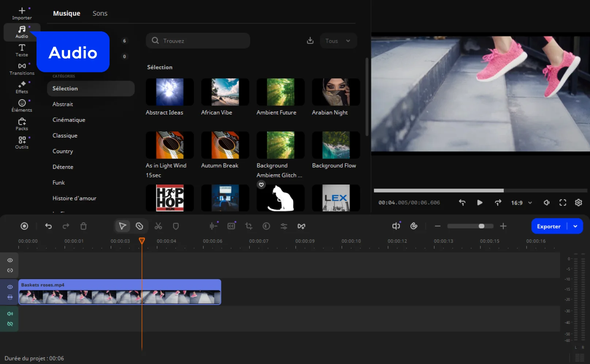Open the Transitions panel in sidebar
Viewport: 590px width, 364px height.
22,69
